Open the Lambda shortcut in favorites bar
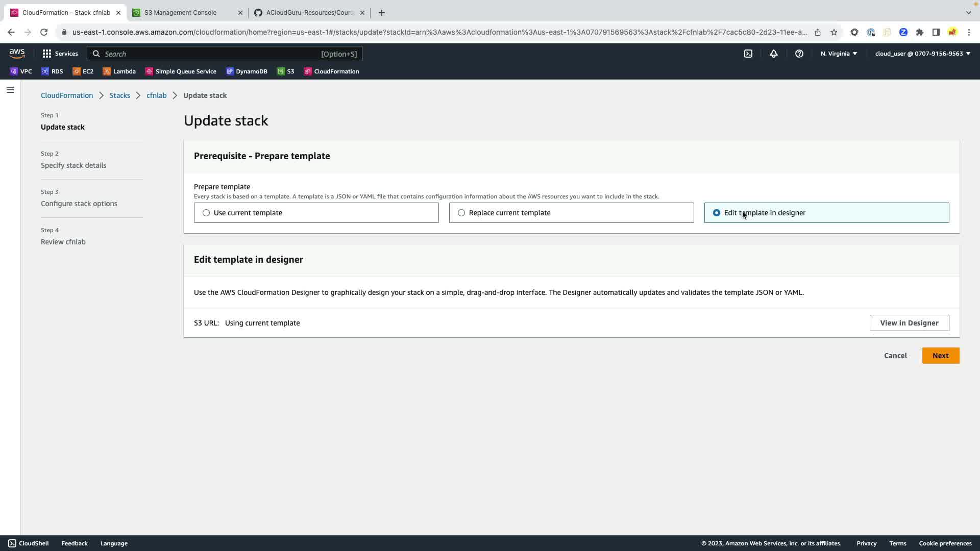The height and width of the screenshot is (551, 980). pyautogui.click(x=119, y=71)
